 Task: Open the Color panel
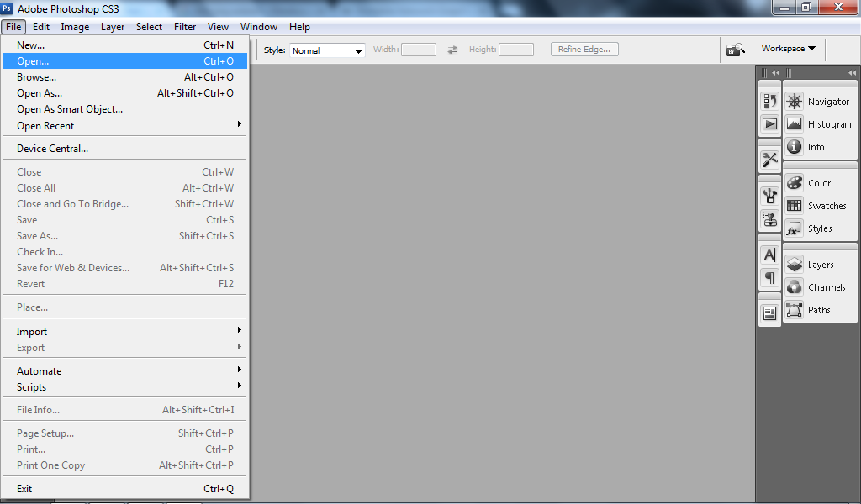coord(820,182)
